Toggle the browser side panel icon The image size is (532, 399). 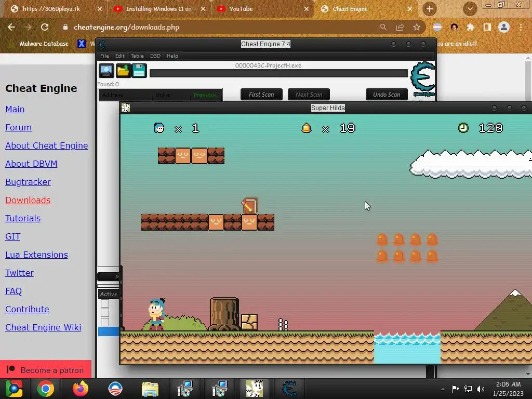pyautogui.click(x=487, y=27)
